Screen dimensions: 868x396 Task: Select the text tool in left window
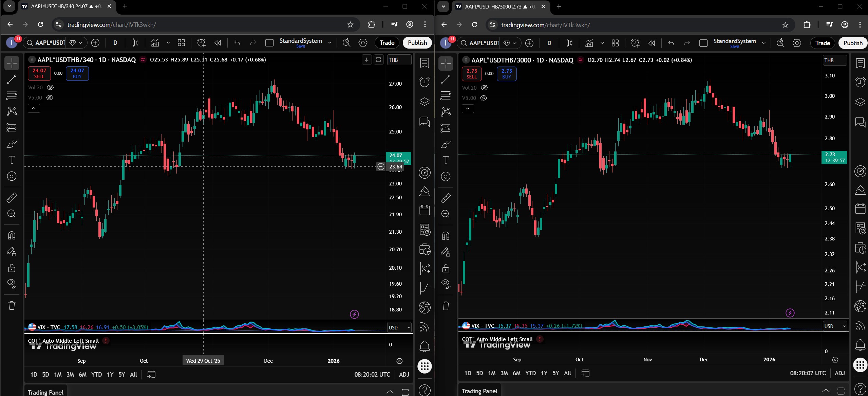[x=12, y=160]
